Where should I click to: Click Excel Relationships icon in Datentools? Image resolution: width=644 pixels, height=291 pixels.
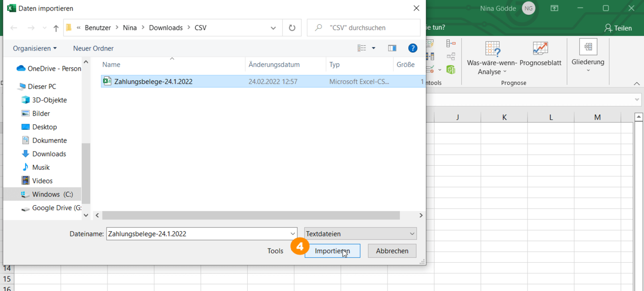click(x=451, y=57)
